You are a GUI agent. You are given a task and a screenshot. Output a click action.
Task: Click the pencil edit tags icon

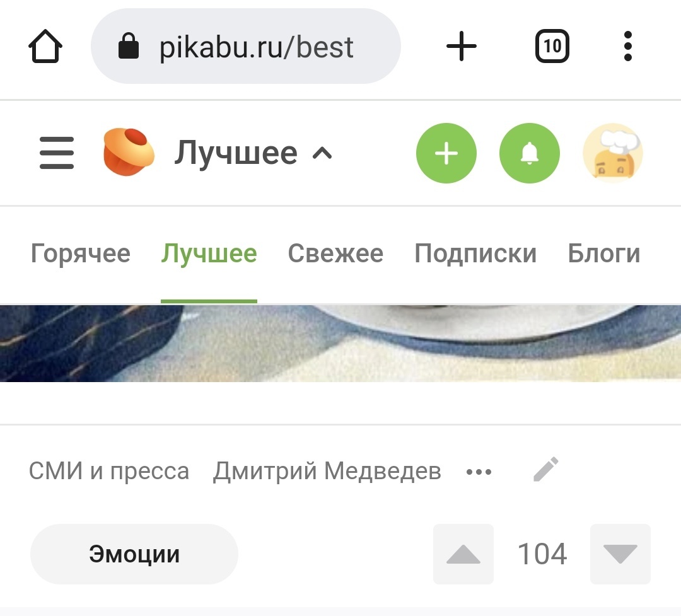coord(546,470)
